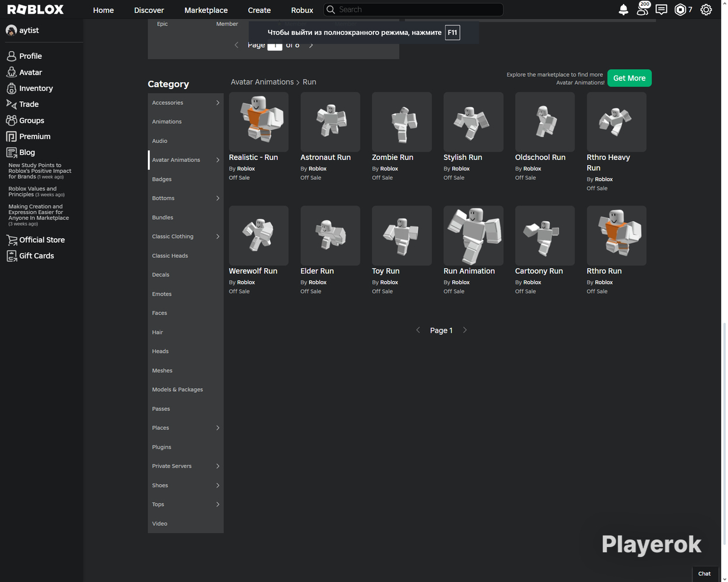The height and width of the screenshot is (582, 728).
Task: Go to next page of Run animations
Action: click(x=465, y=330)
